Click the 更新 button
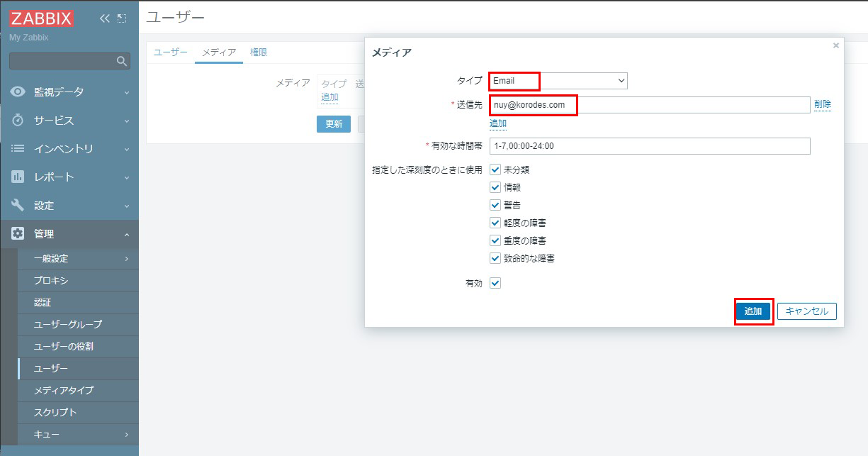868x456 pixels. pyautogui.click(x=334, y=124)
